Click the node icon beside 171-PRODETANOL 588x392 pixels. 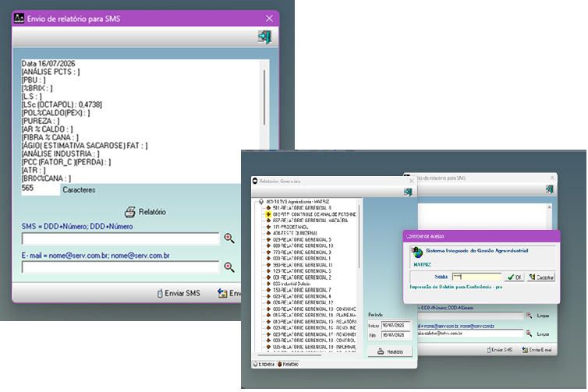point(268,227)
